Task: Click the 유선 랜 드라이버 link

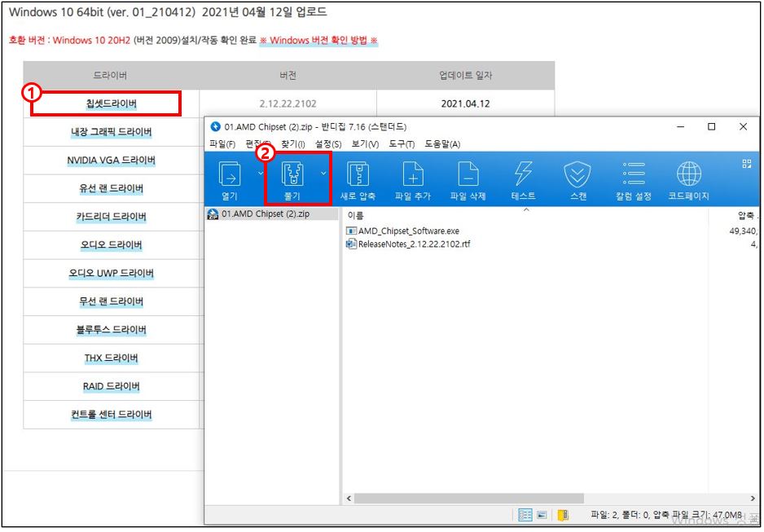Action: [112, 188]
